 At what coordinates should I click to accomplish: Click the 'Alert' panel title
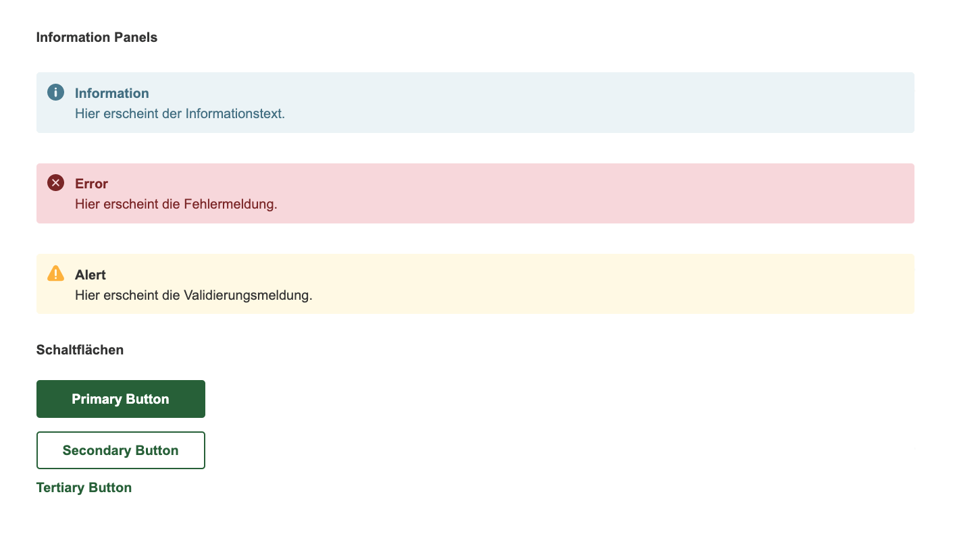click(x=91, y=275)
